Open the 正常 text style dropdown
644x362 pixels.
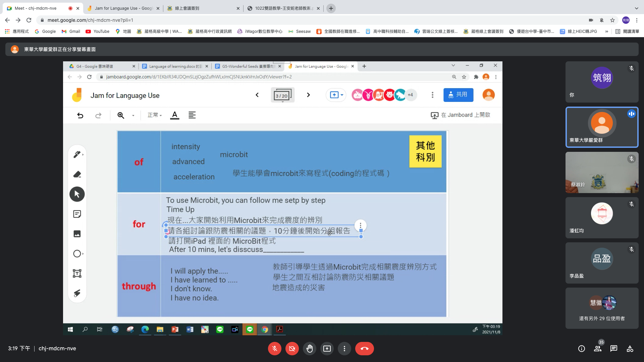click(155, 115)
